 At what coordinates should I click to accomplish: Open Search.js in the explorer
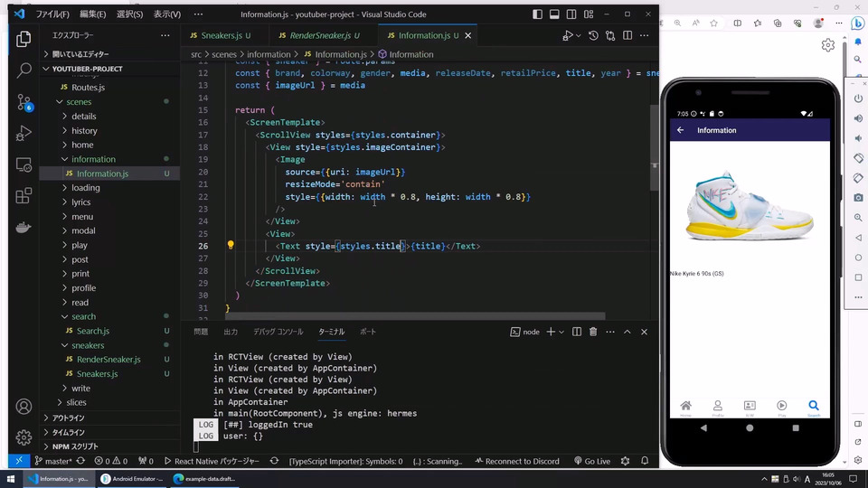pos(92,331)
